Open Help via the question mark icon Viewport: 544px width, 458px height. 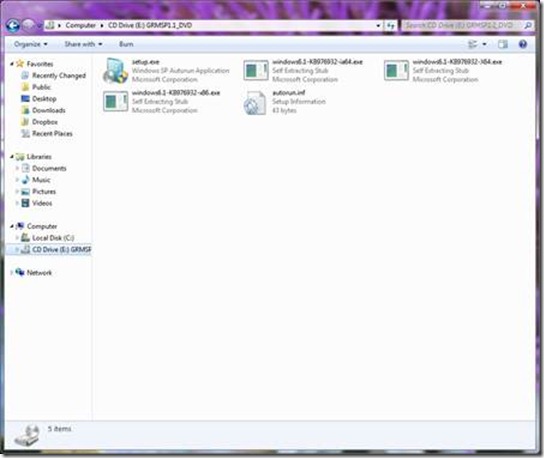click(523, 44)
